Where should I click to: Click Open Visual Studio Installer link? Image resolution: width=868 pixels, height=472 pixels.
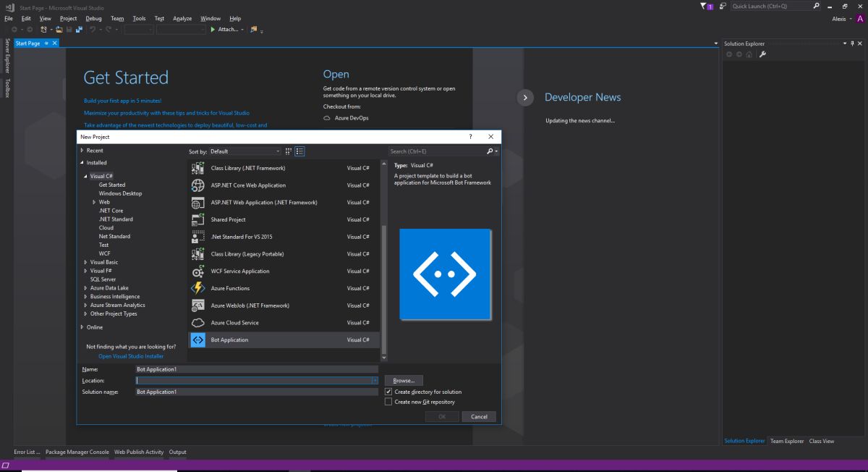click(x=131, y=356)
